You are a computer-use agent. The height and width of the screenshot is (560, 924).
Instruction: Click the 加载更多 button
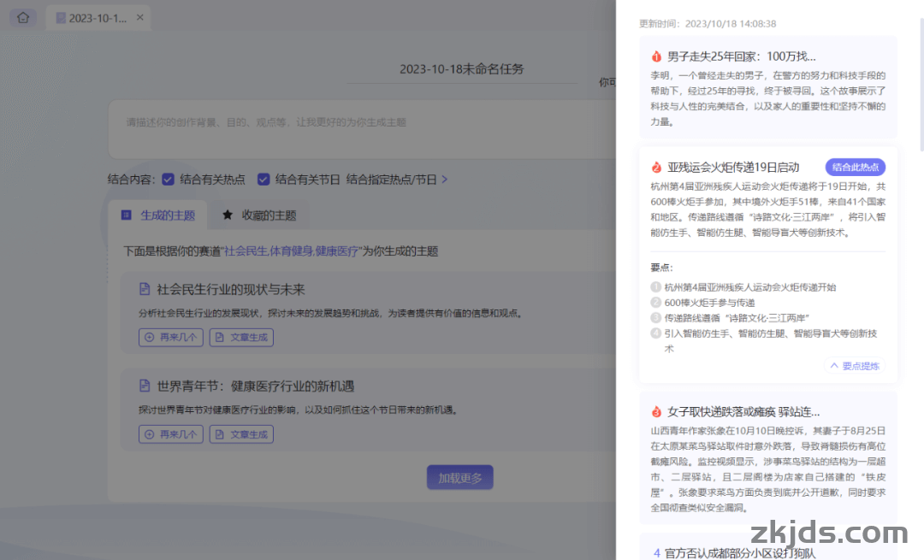coord(460,478)
